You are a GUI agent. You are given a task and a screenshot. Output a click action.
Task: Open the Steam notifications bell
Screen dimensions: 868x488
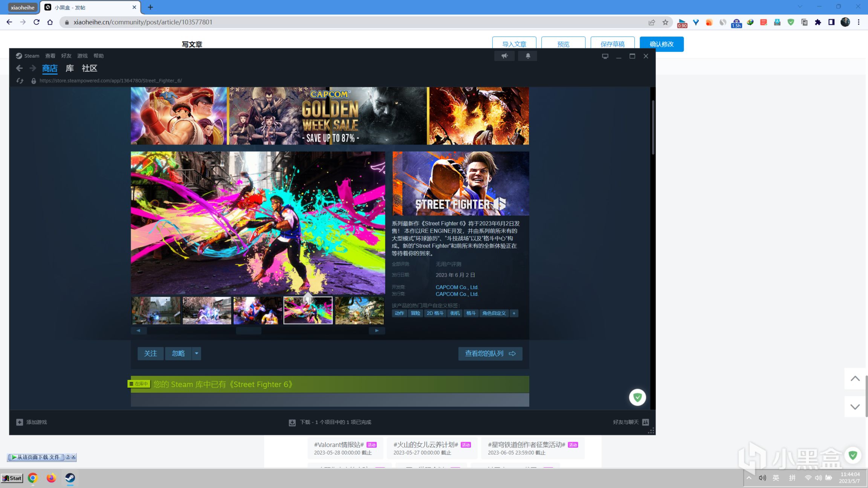(527, 56)
